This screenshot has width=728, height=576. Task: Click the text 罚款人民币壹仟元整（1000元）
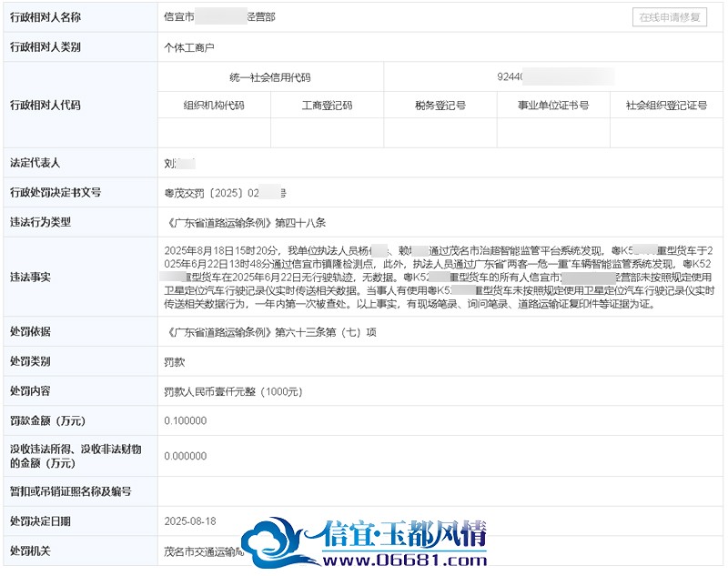click(x=233, y=392)
